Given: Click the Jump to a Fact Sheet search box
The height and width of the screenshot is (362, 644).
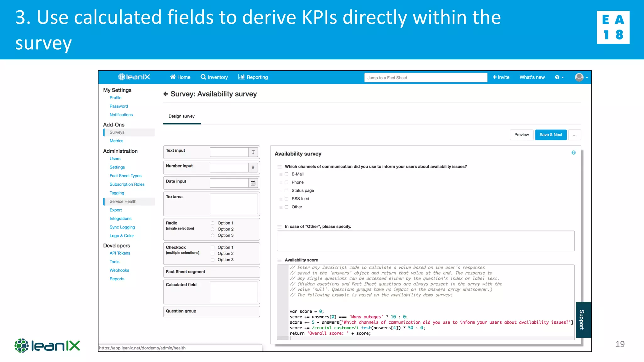Looking at the screenshot, I should tap(426, 78).
